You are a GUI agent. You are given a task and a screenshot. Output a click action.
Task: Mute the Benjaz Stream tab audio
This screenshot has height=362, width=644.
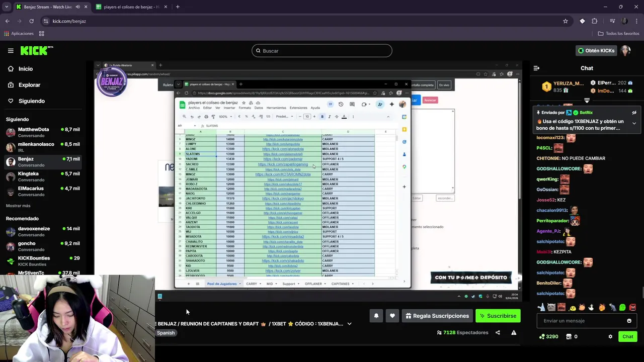[x=77, y=7]
